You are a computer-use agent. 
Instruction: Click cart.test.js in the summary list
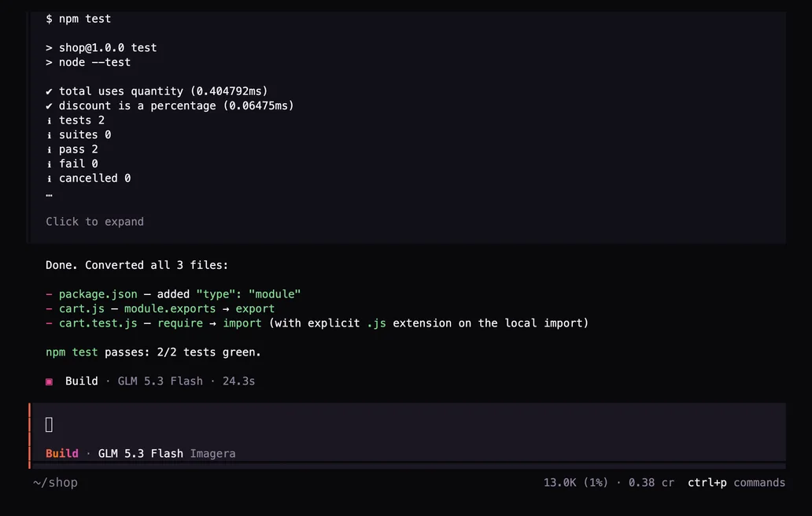click(x=98, y=323)
